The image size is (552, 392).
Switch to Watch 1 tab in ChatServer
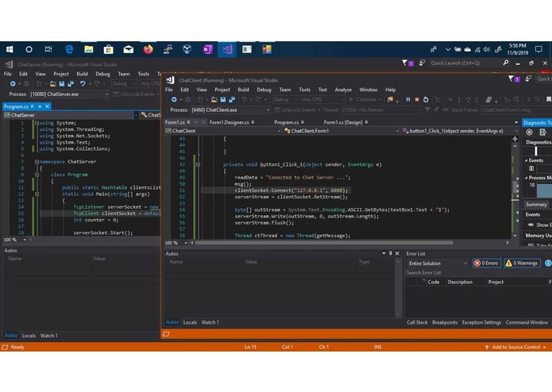click(49, 336)
